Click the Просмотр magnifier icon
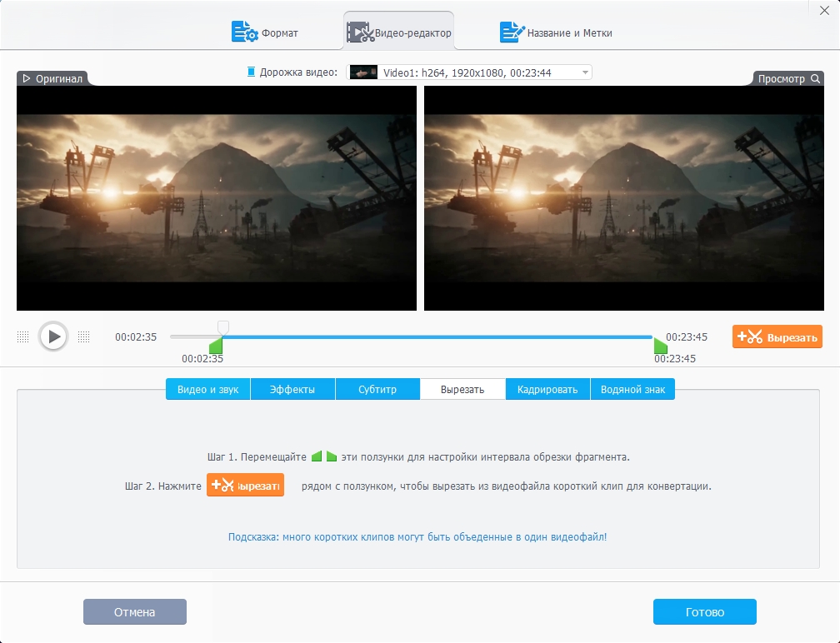 (x=815, y=78)
